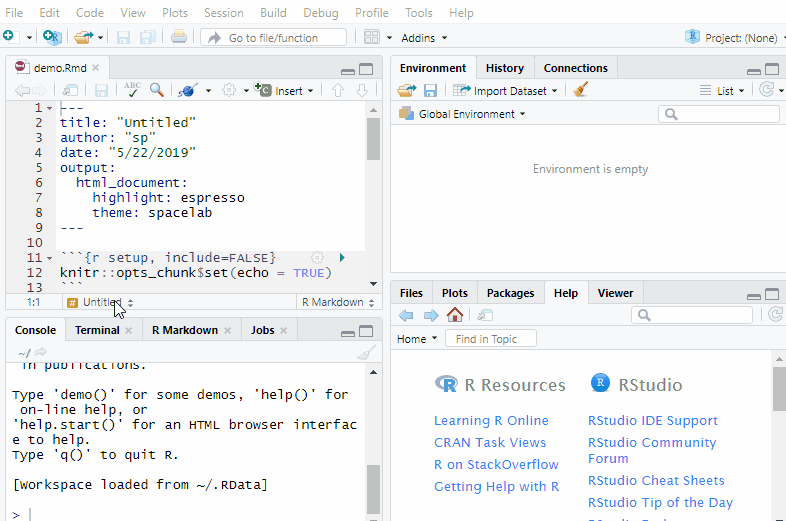Close the demo.Rmd tab
The width and height of the screenshot is (786, 521).
[x=96, y=68]
